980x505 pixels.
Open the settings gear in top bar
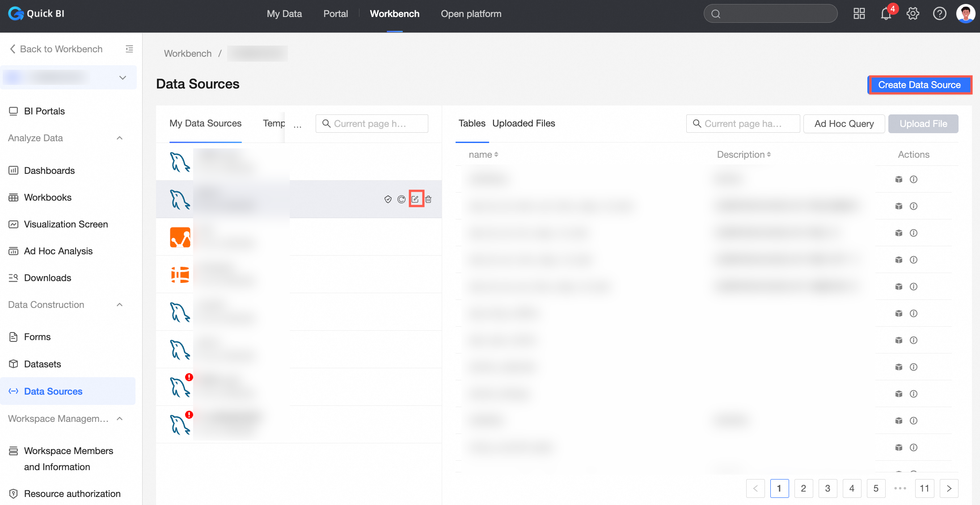point(912,14)
